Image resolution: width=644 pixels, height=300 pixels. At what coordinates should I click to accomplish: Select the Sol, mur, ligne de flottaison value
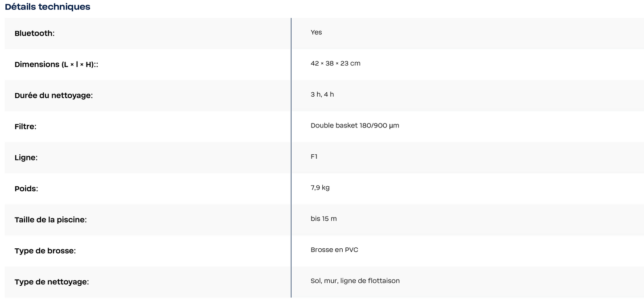pos(355,281)
